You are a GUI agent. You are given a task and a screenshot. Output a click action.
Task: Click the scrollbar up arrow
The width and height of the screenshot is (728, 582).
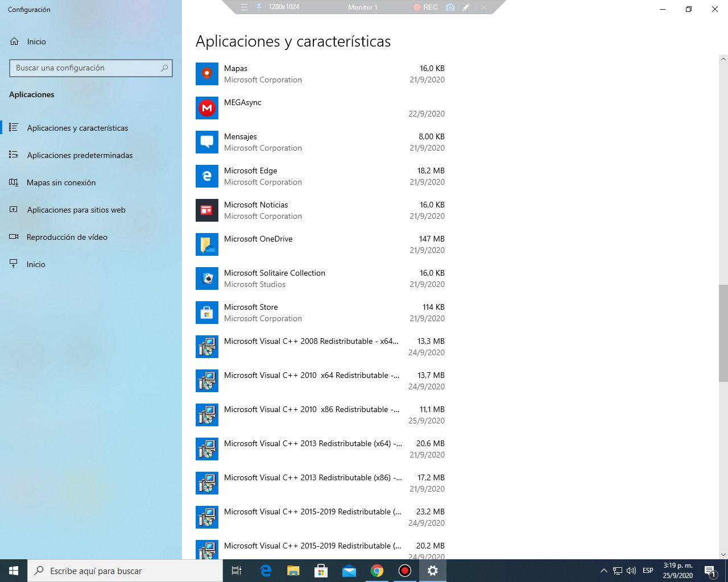(x=723, y=59)
